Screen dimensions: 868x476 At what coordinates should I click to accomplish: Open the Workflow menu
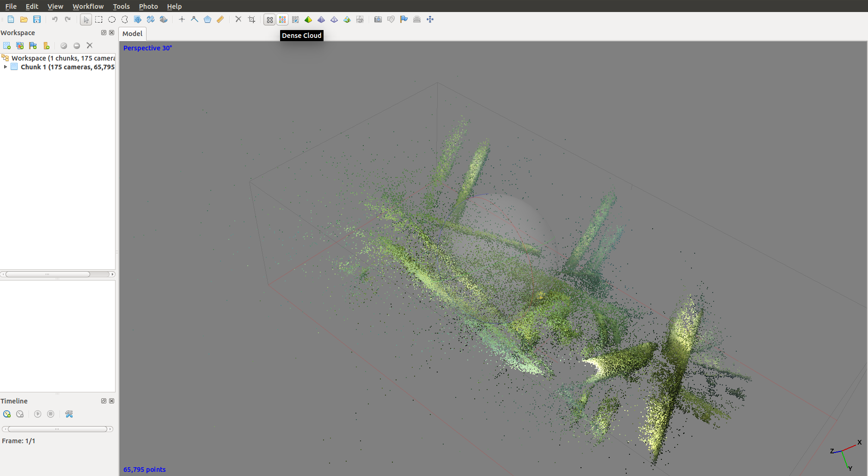point(88,6)
